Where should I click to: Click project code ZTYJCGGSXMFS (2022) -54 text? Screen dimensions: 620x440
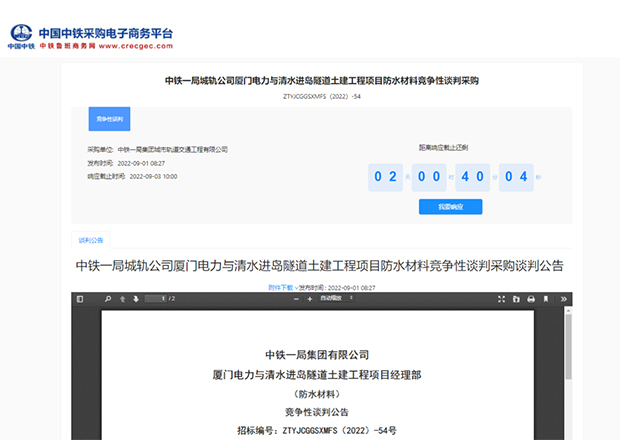pos(322,96)
